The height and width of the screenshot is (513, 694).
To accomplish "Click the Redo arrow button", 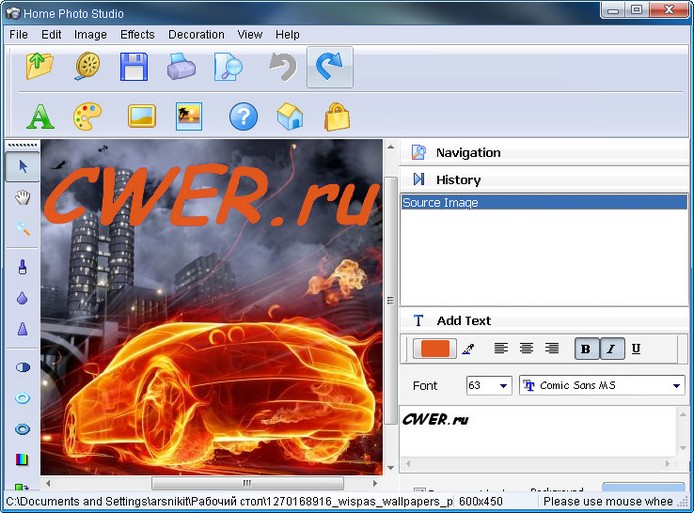I will point(329,67).
